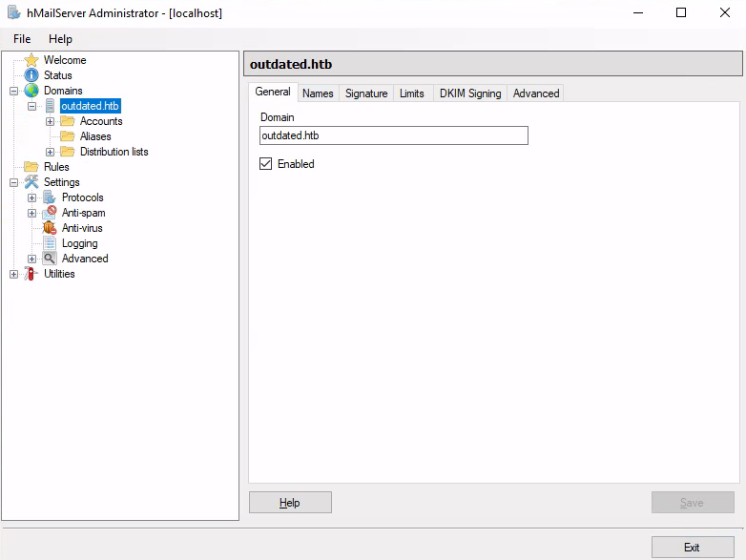Screen dimensions: 746x560
Task: Select Protocols label in tree
Action: tap(83, 197)
